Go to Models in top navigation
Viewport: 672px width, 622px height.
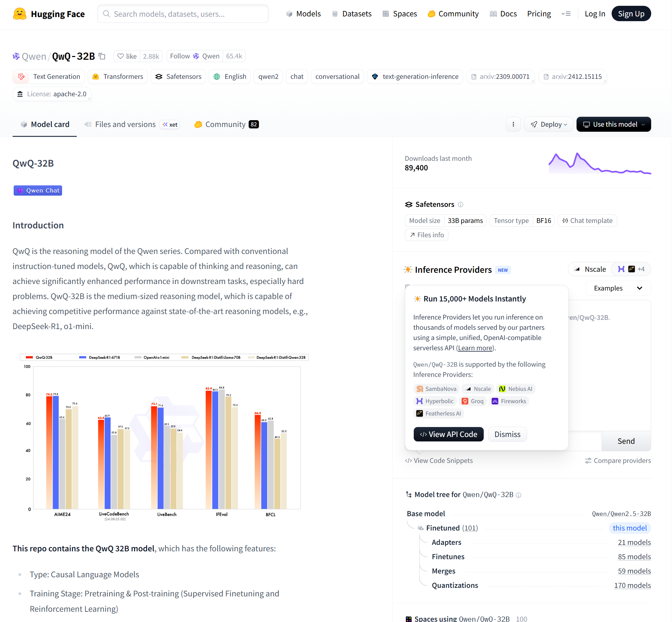pyautogui.click(x=304, y=14)
